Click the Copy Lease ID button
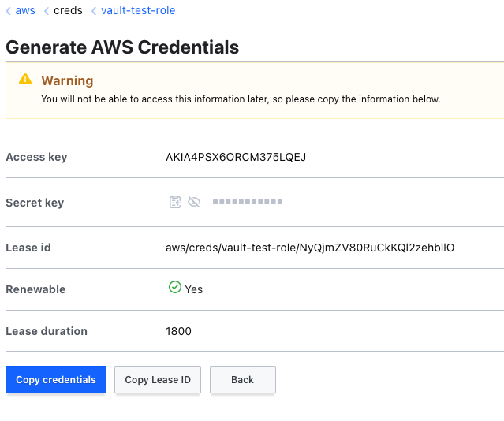The width and height of the screenshot is (504, 421). pos(158,379)
